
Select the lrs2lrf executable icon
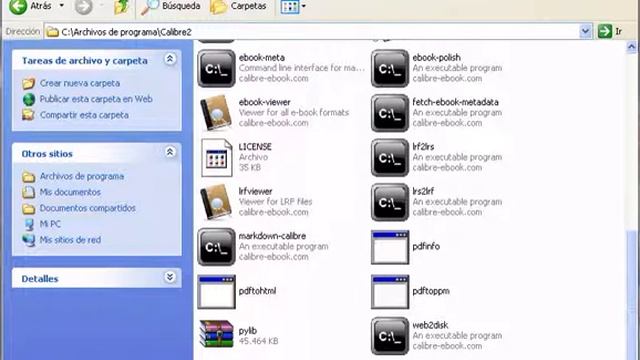pyautogui.click(x=390, y=202)
